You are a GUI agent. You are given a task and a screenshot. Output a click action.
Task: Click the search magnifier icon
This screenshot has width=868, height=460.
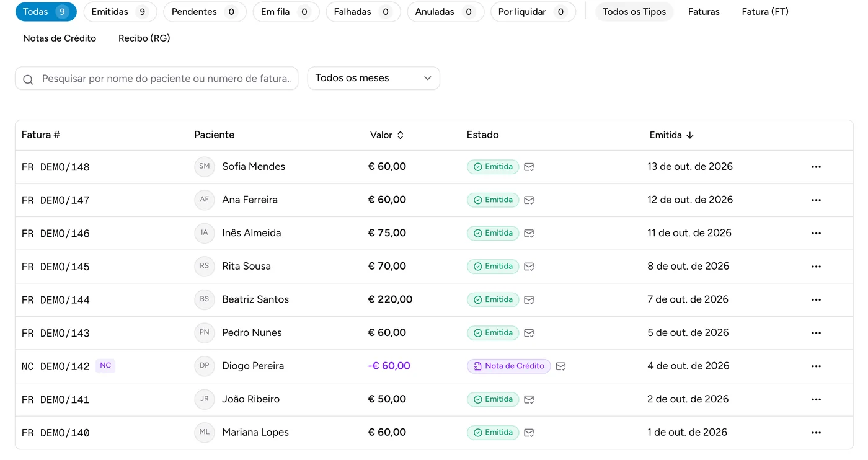28,79
